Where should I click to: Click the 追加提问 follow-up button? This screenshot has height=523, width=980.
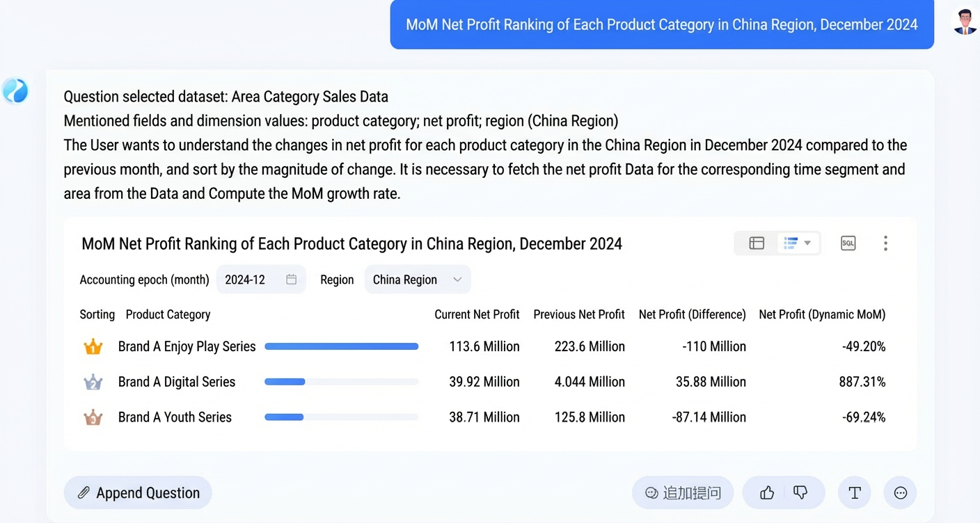coord(683,493)
